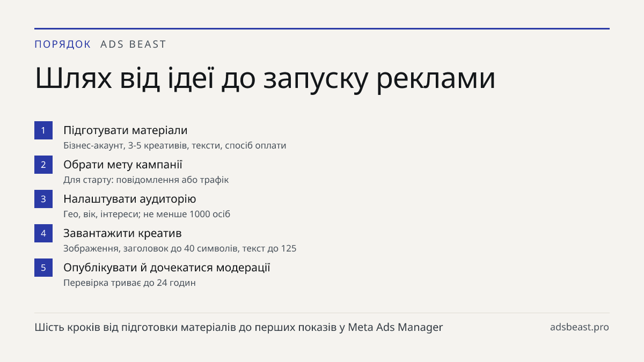Open the adsbeast.pro link
Screen dimensions: 644x362
580,327
